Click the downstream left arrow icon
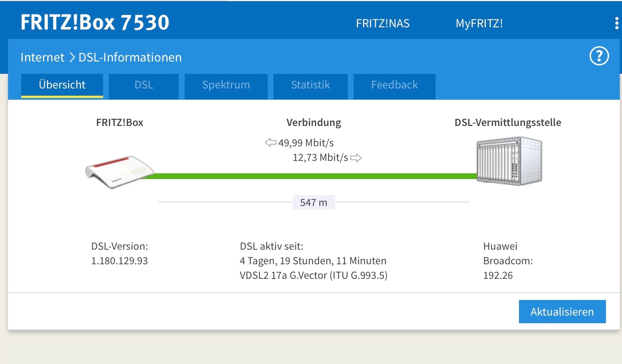 (x=271, y=142)
